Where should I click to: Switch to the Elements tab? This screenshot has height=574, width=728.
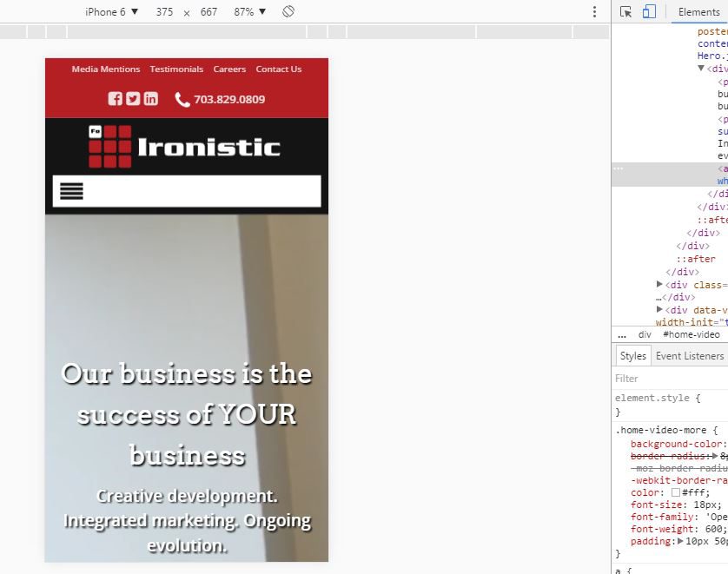click(x=698, y=12)
